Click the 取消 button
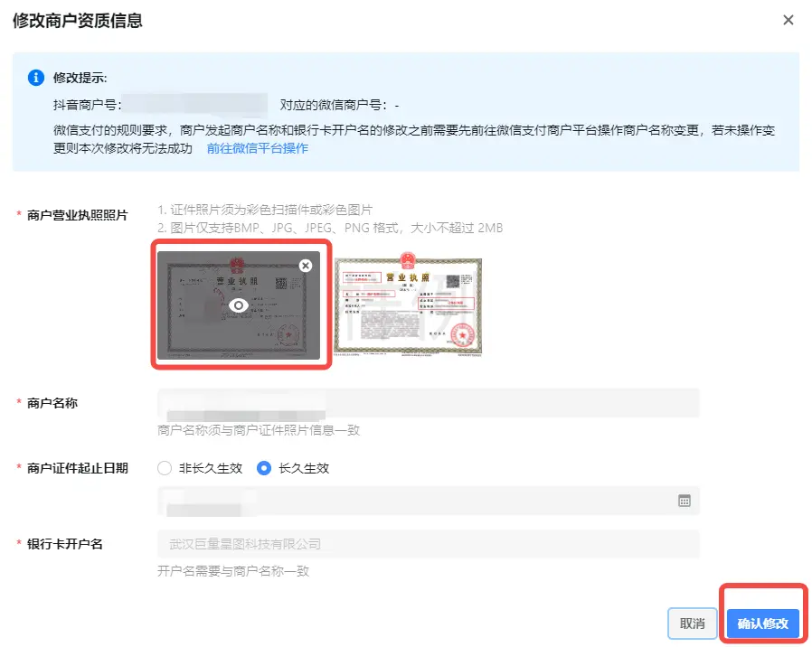 tap(693, 624)
